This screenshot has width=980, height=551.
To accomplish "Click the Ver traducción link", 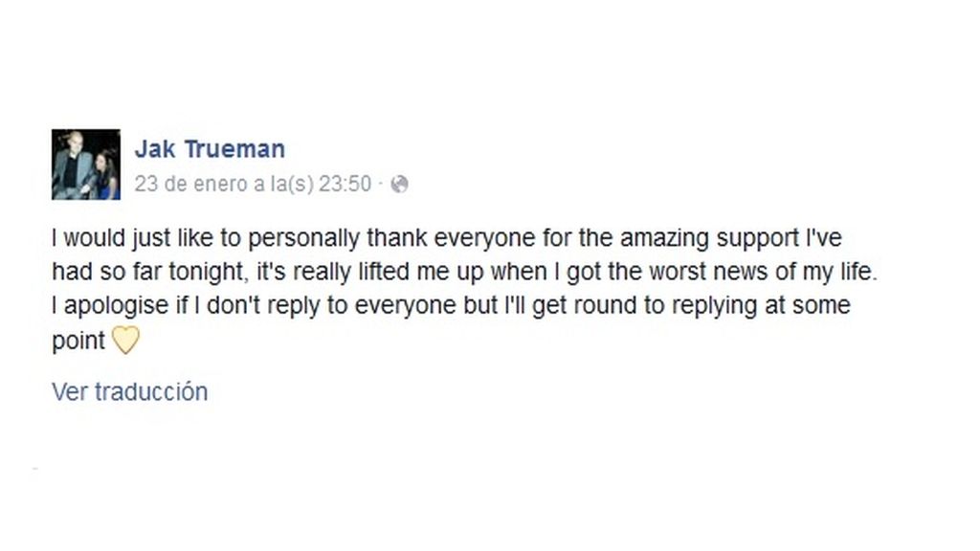I will 130,391.
